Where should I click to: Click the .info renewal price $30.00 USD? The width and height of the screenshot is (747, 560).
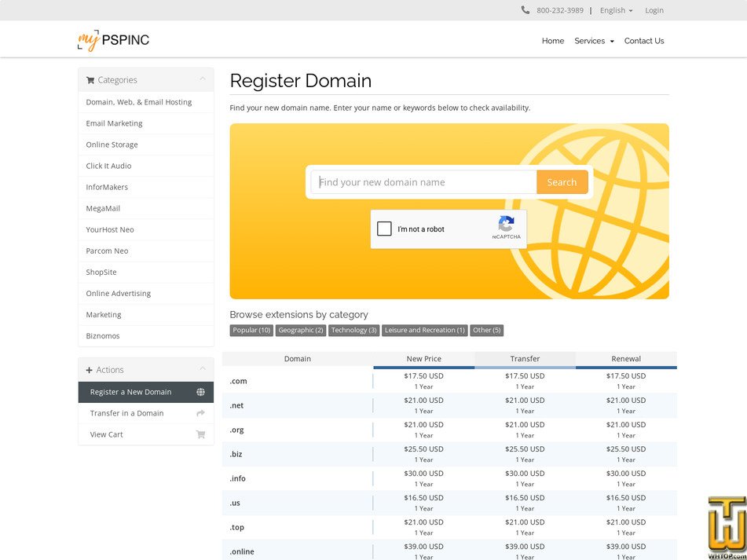coord(626,473)
